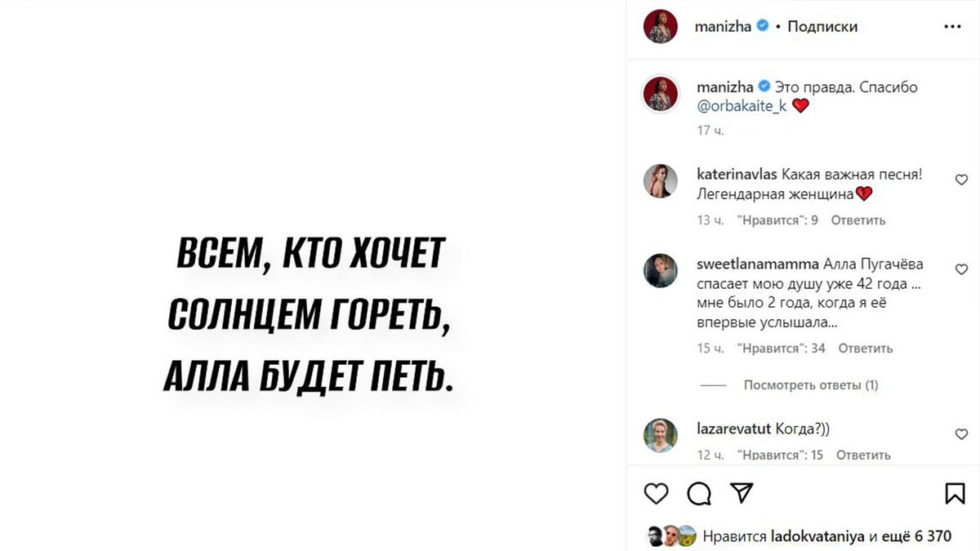Open sweetlanamamma's profile avatar
This screenshot has width=980, height=551.
[660, 270]
